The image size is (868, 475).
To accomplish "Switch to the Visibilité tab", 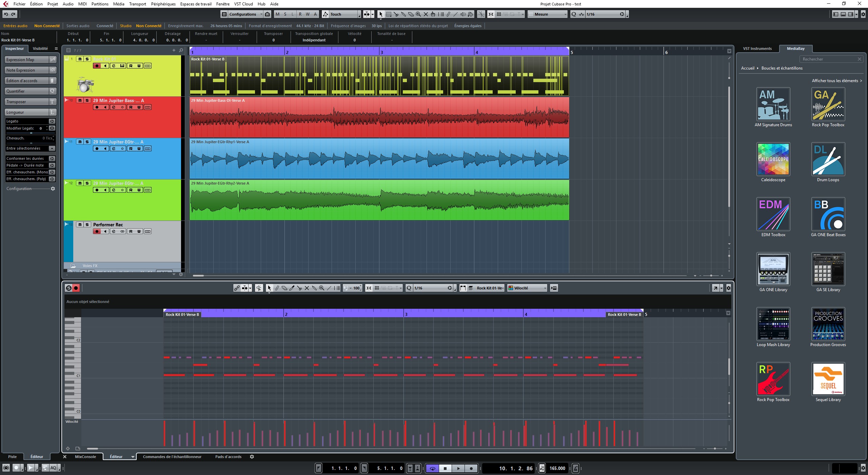I will click(x=40, y=49).
